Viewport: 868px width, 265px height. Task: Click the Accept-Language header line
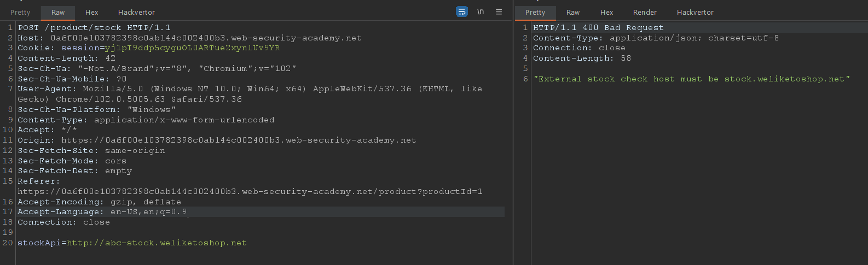click(102, 212)
